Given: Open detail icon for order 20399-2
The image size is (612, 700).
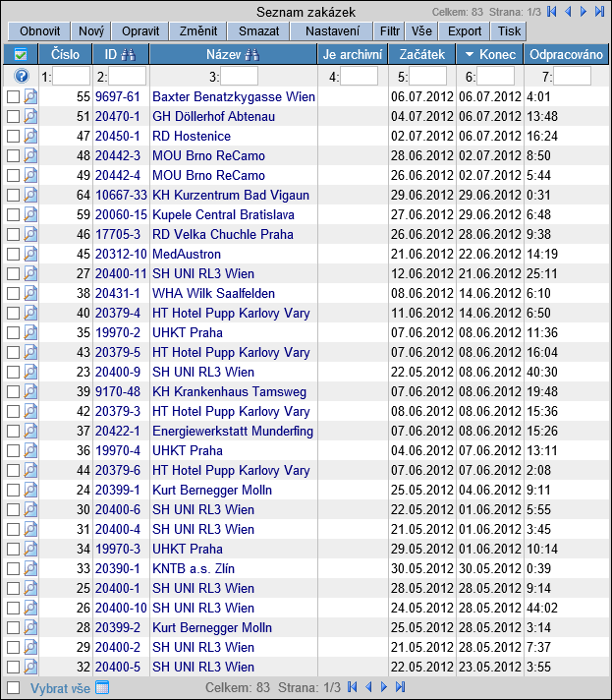Looking at the screenshot, I should pyautogui.click(x=30, y=627).
